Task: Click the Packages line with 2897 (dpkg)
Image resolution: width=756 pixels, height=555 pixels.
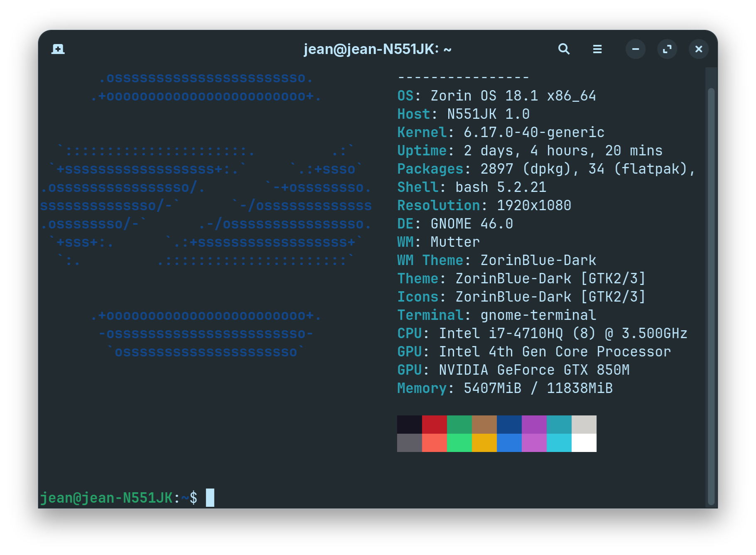Action: 547,169
